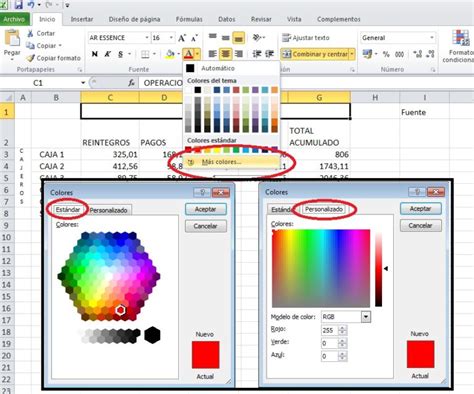
Task: Click Ajustar texto wrap button
Action: [306, 38]
